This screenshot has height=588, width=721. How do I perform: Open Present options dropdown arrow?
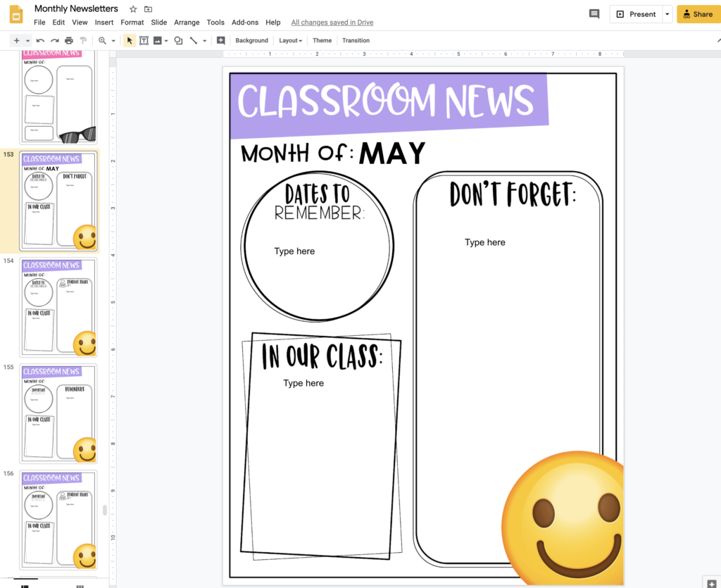pos(667,14)
